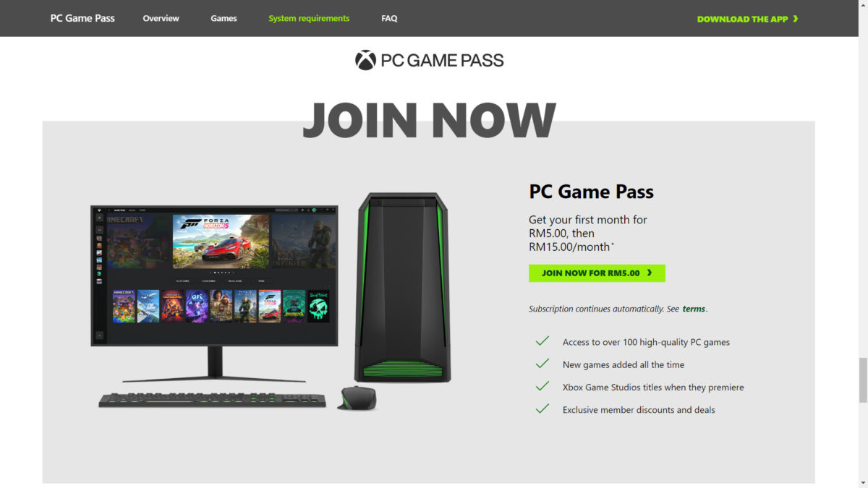Click the page's vertical scrollbar thumb

[x=863, y=380]
